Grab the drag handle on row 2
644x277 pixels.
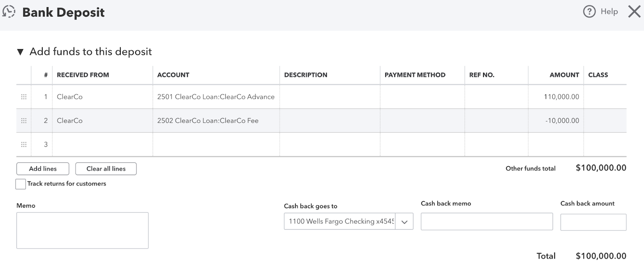(24, 121)
